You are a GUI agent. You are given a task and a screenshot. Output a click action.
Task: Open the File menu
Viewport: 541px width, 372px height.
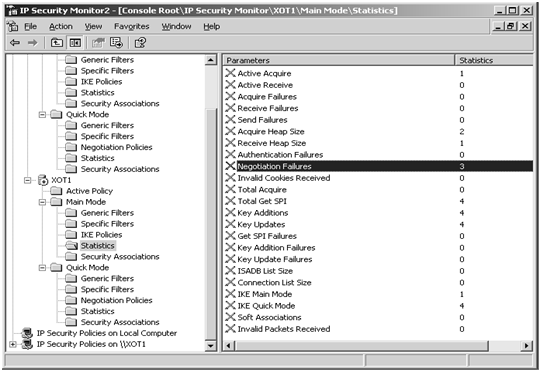(30, 27)
